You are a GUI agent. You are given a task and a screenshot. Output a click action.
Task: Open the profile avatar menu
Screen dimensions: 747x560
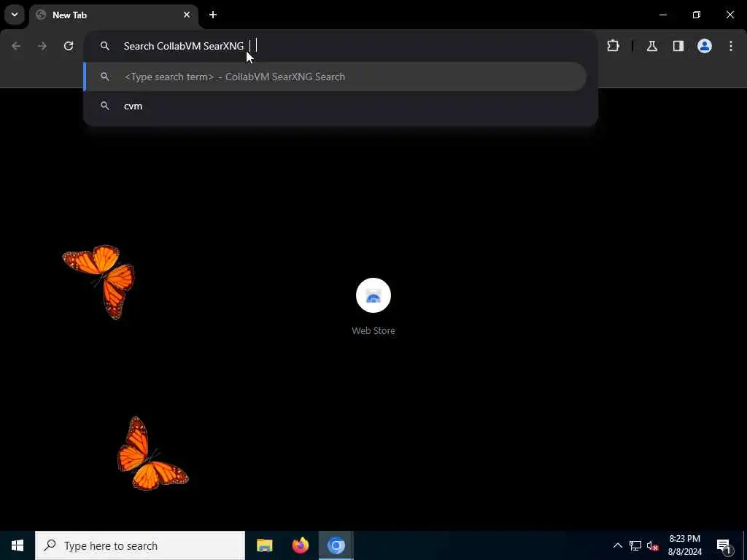tap(705, 46)
